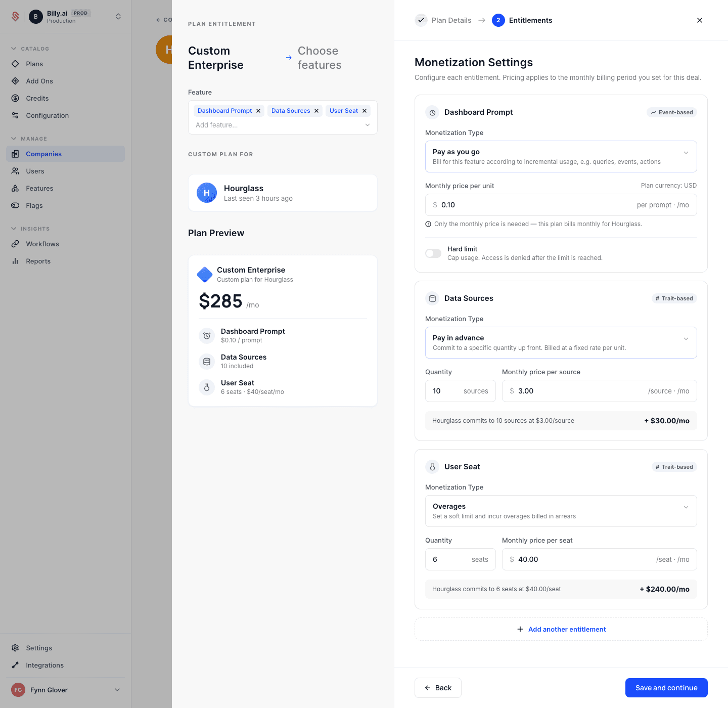This screenshot has height=708, width=728.
Task: Click the Companies sidebar icon
Action: [15, 154]
